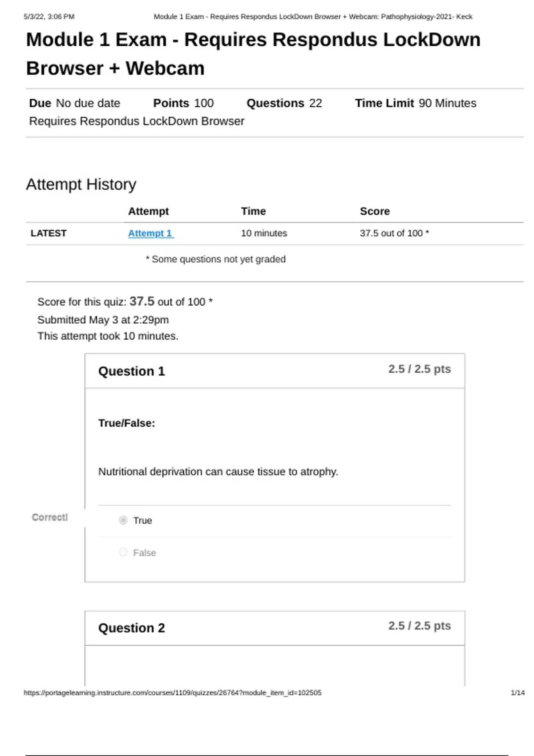Click the Attempt column header

click(148, 211)
